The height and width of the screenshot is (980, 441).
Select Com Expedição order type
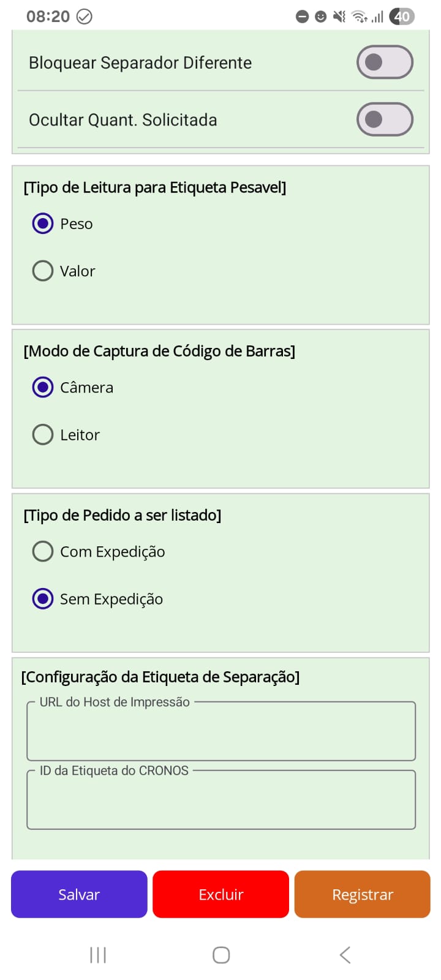[x=43, y=551]
